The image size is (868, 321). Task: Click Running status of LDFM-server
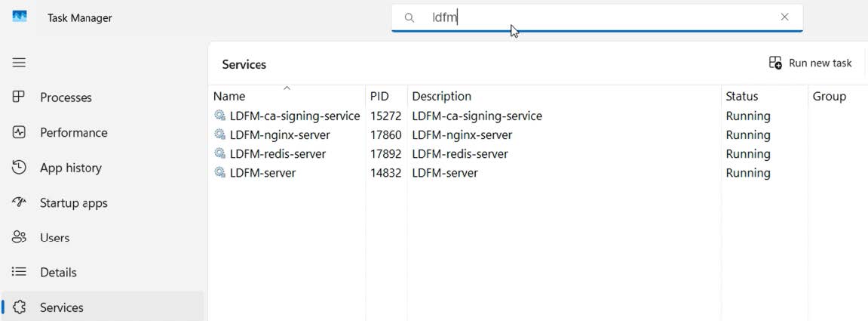748,172
